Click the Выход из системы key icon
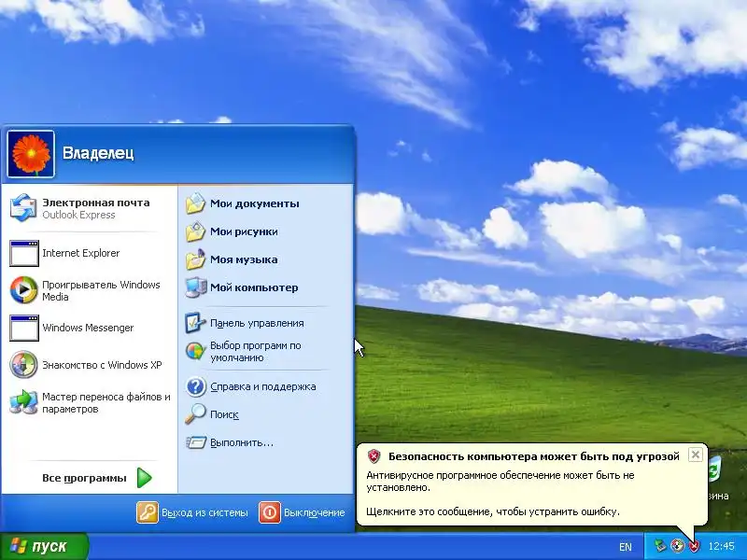 [148, 512]
